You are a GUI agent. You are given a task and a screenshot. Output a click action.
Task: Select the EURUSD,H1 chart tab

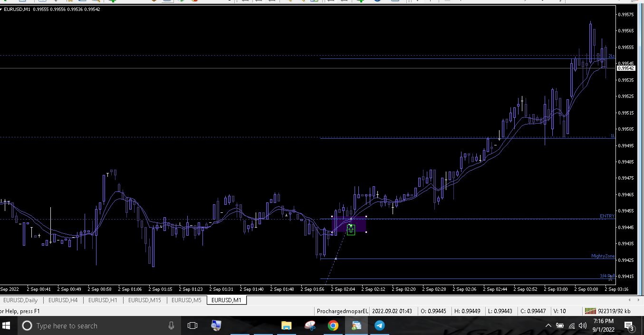[x=103, y=300]
